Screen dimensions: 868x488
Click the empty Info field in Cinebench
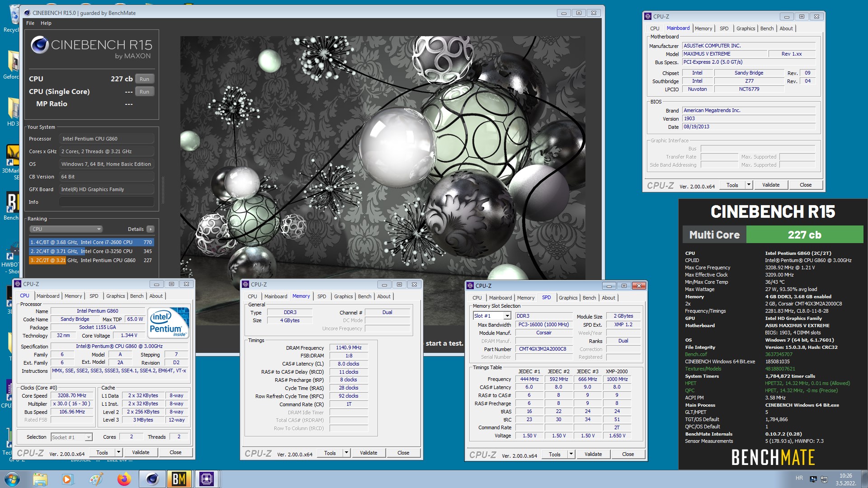coord(107,202)
